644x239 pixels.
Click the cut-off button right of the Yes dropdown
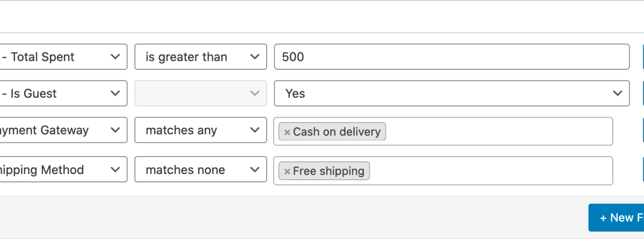[642, 93]
